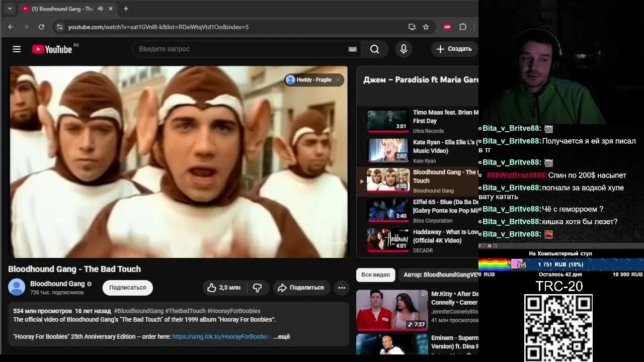
Task: Open the extensions puzzle icon
Action: [463, 27]
